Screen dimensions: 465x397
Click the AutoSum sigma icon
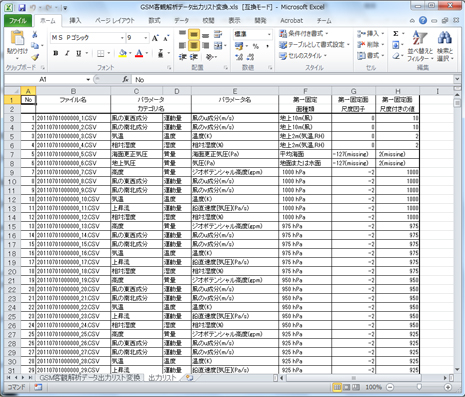pyautogui.click(x=396, y=34)
